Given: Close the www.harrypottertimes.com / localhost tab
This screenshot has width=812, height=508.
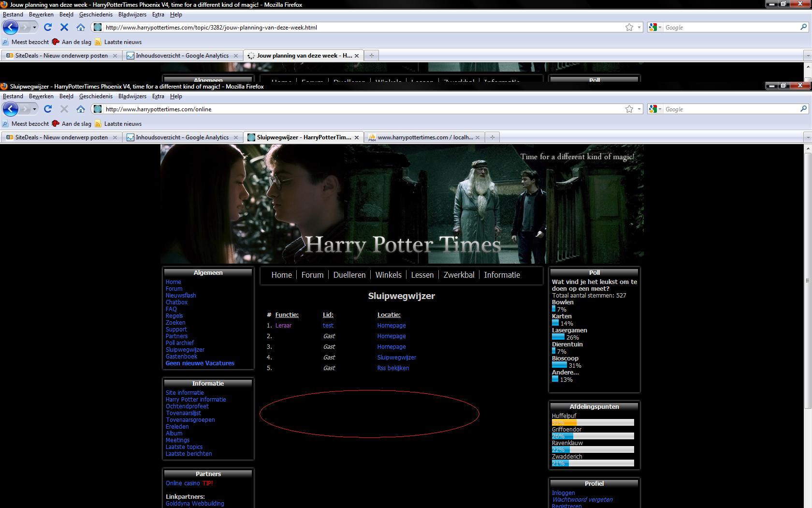Looking at the screenshot, I should (x=478, y=137).
